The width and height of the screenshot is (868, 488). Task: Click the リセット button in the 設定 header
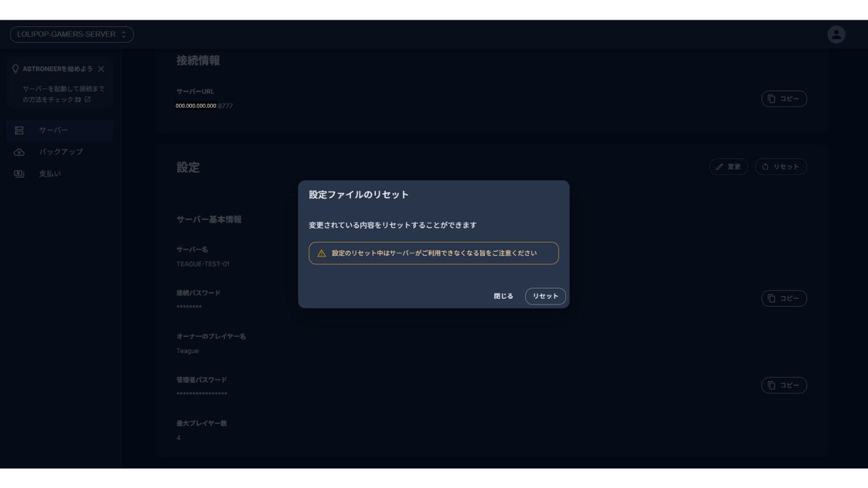click(x=781, y=167)
